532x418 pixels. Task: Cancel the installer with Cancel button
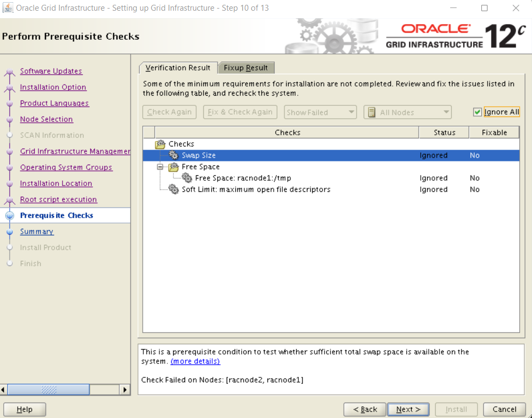pyautogui.click(x=505, y=409)
